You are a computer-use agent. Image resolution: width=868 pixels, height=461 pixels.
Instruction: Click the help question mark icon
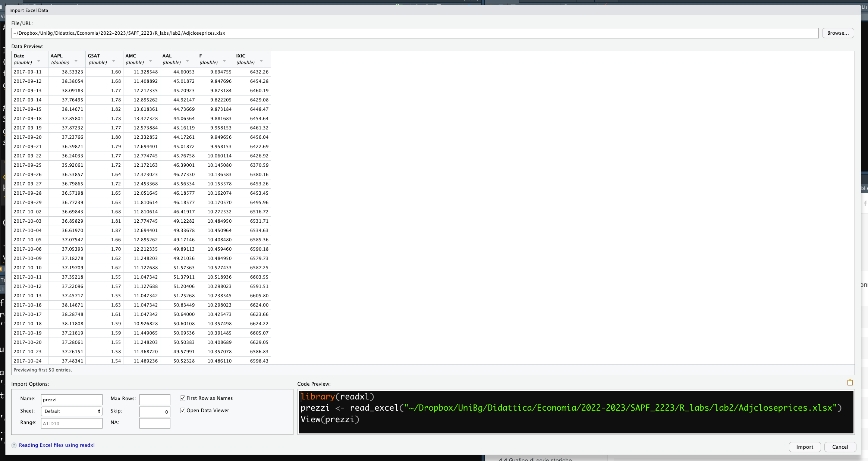[x=14, y=445]
